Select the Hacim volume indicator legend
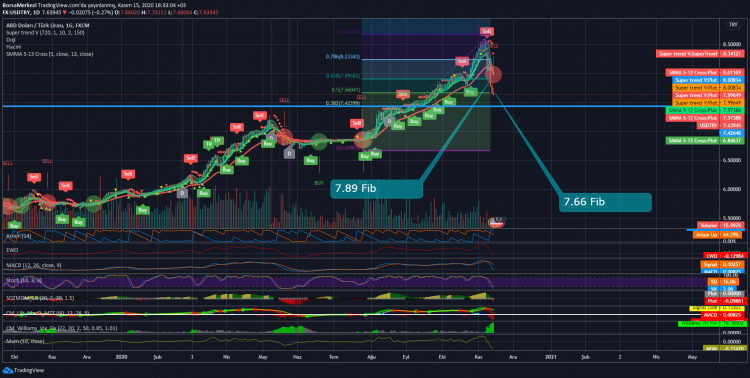This screenshot has width=750, height=378. (x=12, y=47)
